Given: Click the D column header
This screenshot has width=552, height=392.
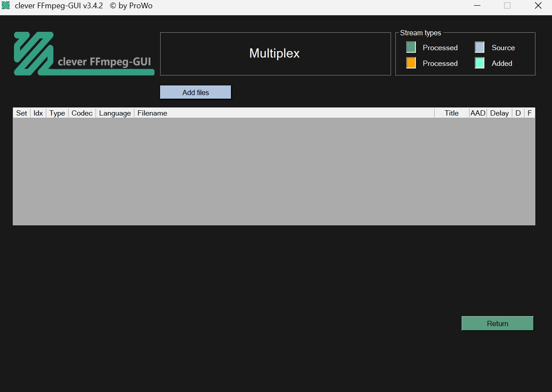Looking at the screenshot, I should click(x=518, y=113).
